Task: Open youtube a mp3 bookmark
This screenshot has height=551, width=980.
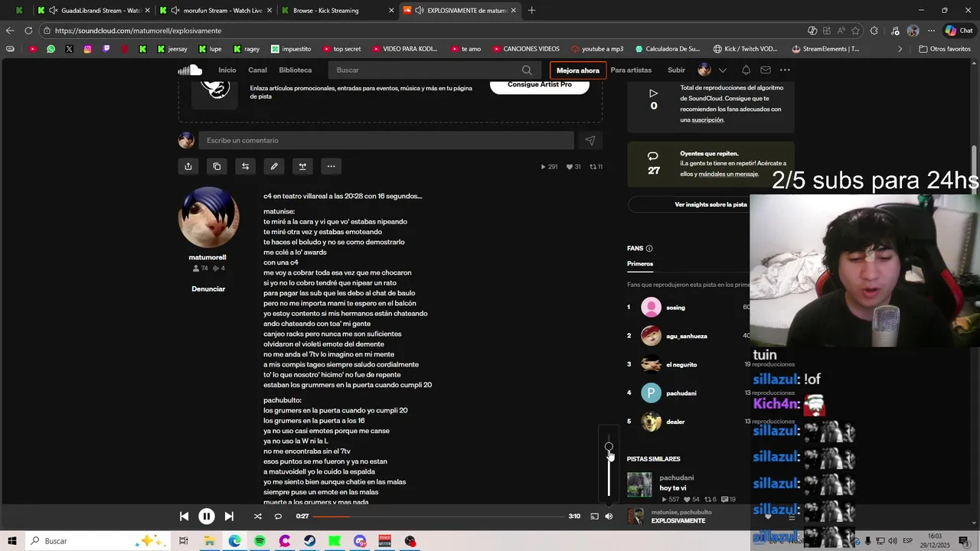Action: 597,49
